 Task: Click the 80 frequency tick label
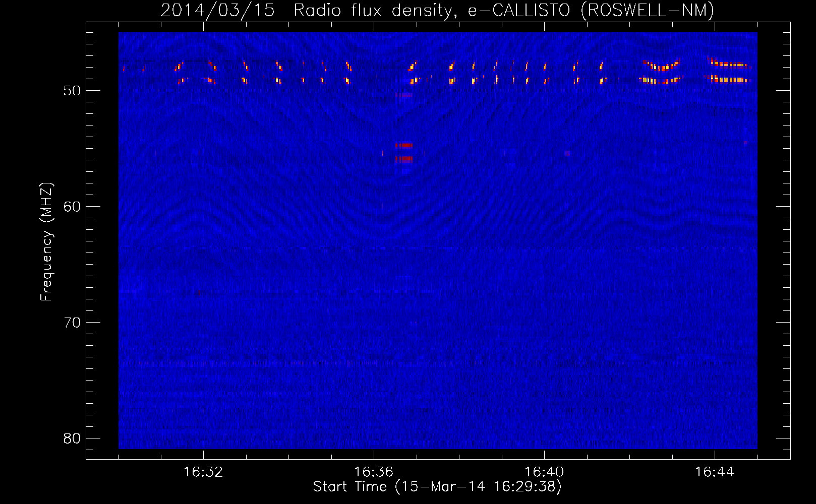pyautogui.click(x=72, y=438)
